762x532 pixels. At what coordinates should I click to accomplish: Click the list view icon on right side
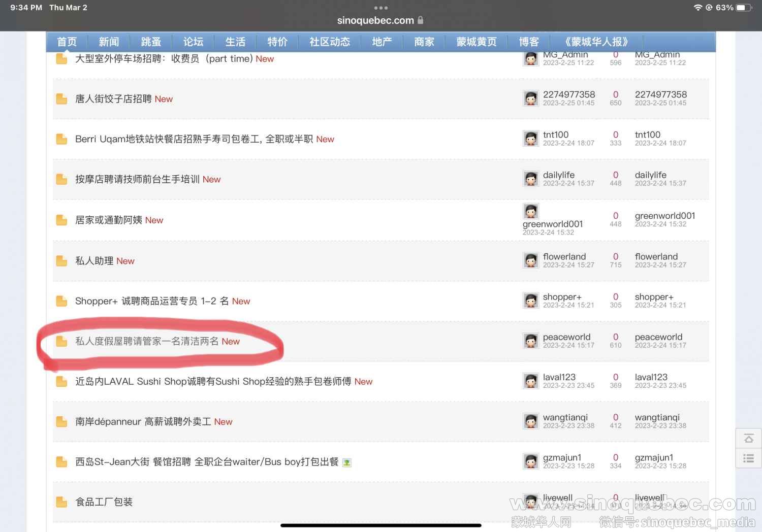coord(748,458)
